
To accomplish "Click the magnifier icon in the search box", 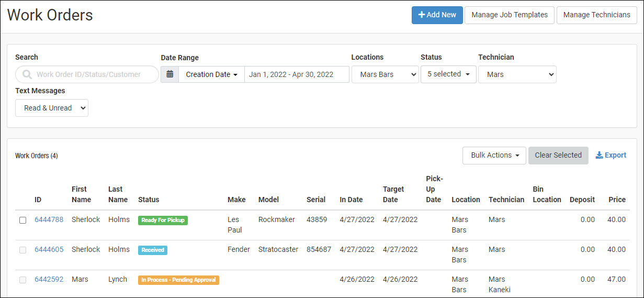I will click(x=27, y=74).
